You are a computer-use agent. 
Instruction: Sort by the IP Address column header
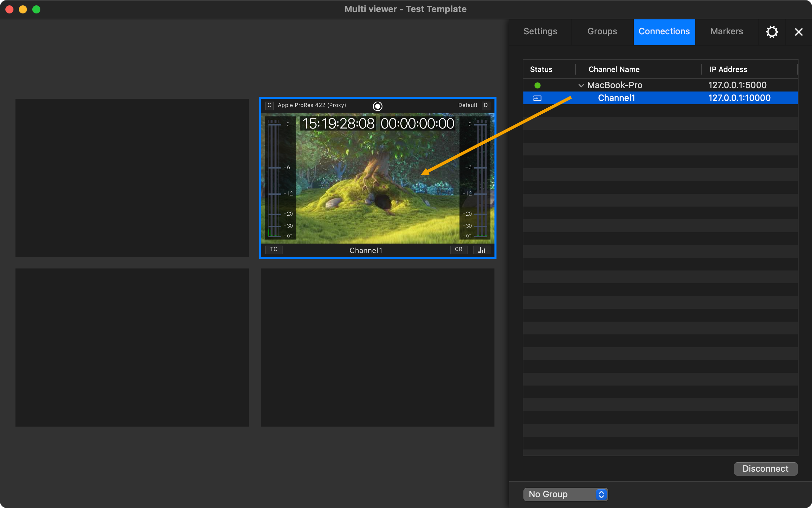tap(749, 69)
